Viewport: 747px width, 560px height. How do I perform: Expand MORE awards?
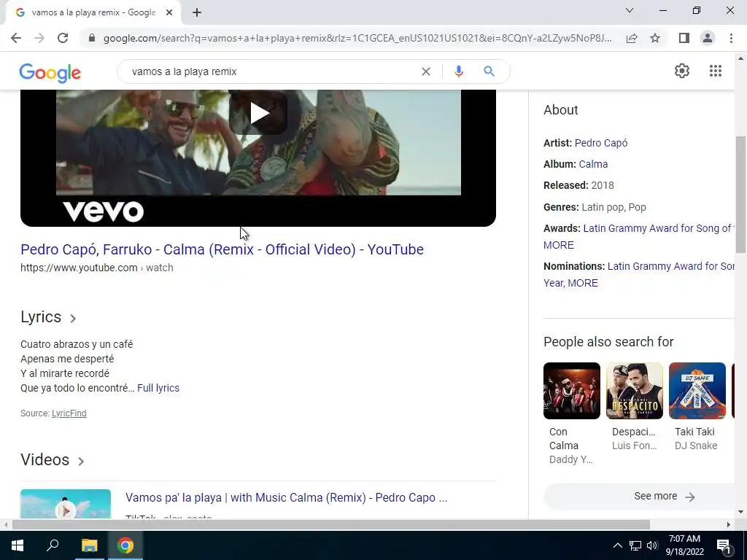click(559, 245)
